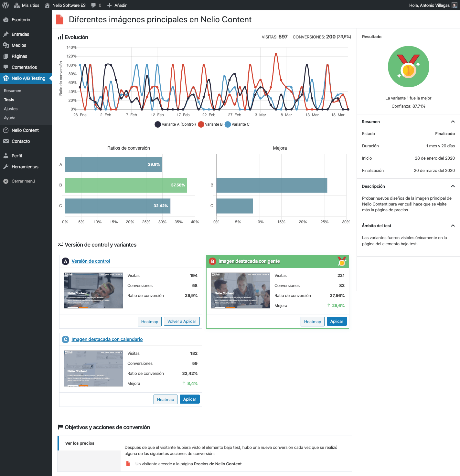Open Medios via its media icon

[6, 45]
